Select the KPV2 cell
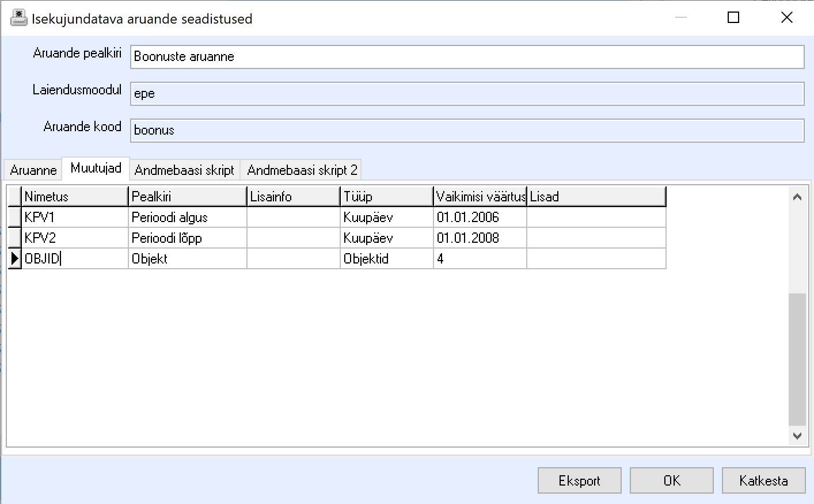The height and width of the screenshot is (504, 814). point(75,238)
